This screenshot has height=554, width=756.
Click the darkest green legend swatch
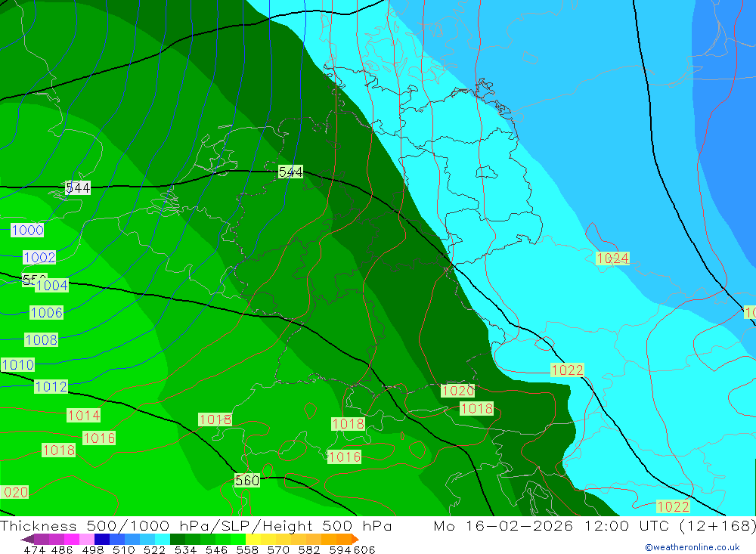pyautogui.click(x=178, y=539)
